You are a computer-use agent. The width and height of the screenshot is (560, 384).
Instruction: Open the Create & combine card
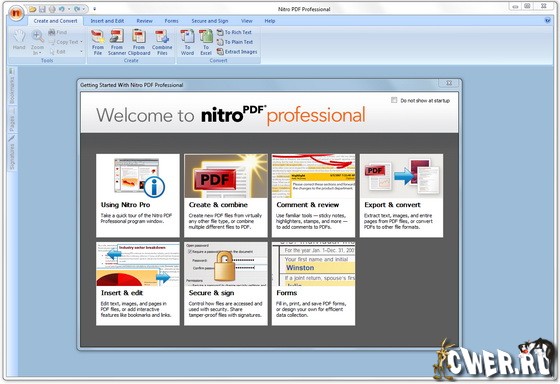[226, 195]
